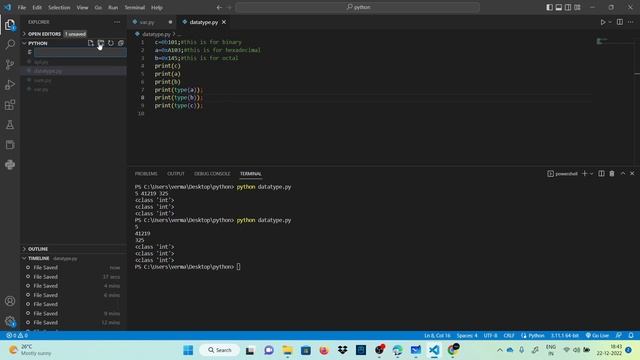Image resolution: width=640 pixels, height=360 pixels.
Task: Open run button dropdown arrow
Action: coord(610,22)
